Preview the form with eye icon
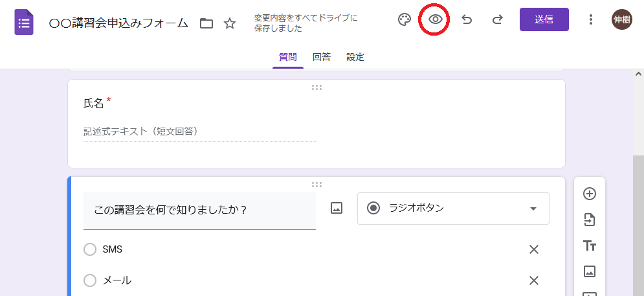Image resolution: width=644 pixels, height=296 pixels. tap(436, 19)
